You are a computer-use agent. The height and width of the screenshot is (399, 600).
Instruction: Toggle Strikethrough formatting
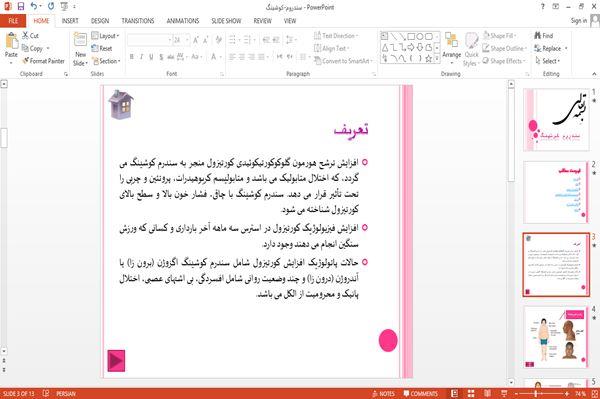(x=171, y=57)
